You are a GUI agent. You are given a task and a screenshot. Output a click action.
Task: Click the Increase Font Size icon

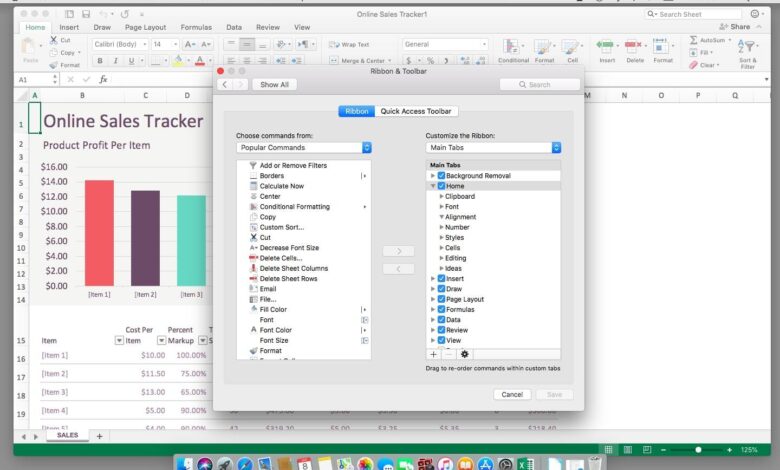pyautogui.click(x=190, y=44)
